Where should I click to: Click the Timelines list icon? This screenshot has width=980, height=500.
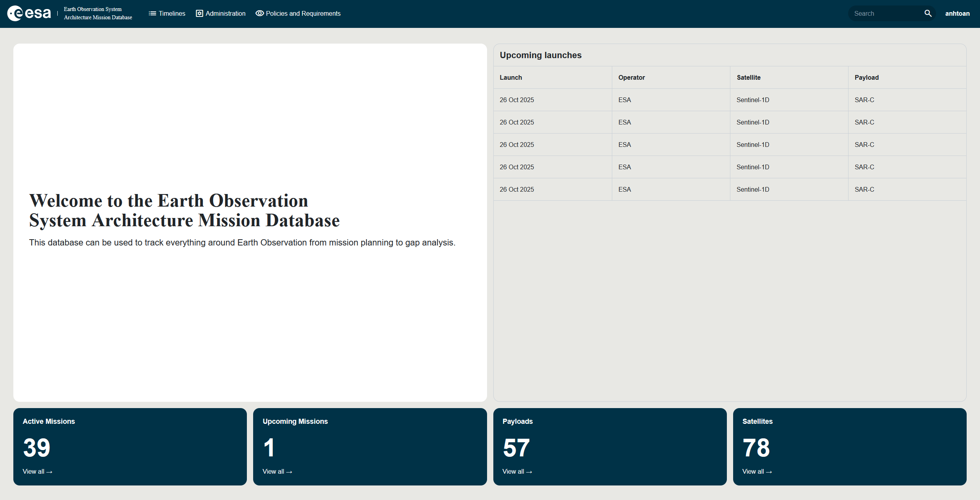(152, 13)
